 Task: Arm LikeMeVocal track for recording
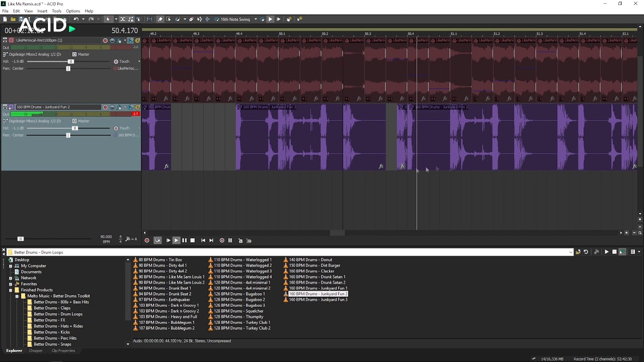tap(105, 40)
